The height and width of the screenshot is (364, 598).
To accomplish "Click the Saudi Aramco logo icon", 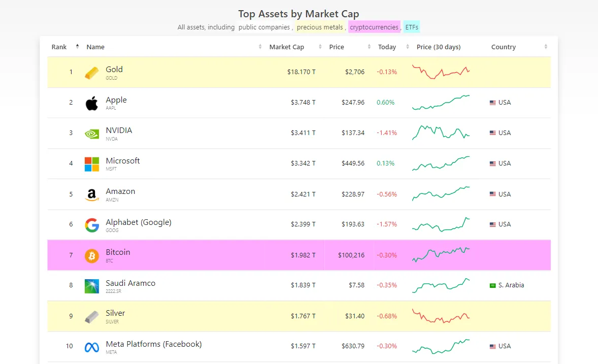I will click(92, 286).
